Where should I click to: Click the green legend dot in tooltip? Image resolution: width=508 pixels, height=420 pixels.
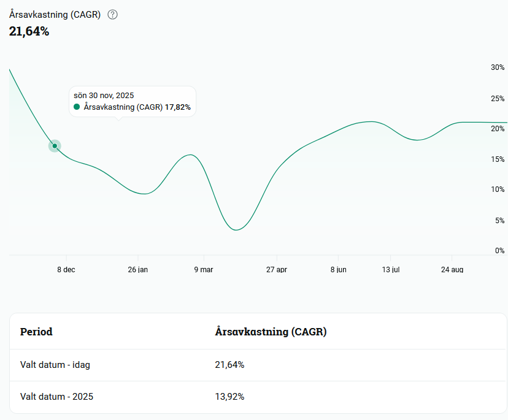[77, 107]
